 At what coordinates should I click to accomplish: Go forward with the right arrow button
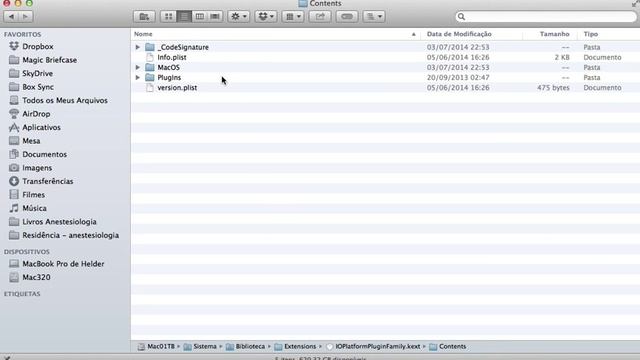click(x=26, y=17)
